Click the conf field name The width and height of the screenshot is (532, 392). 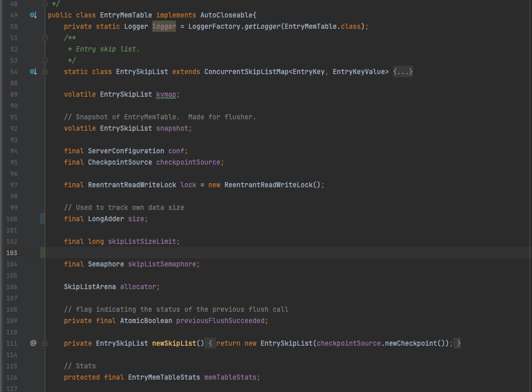176,151
